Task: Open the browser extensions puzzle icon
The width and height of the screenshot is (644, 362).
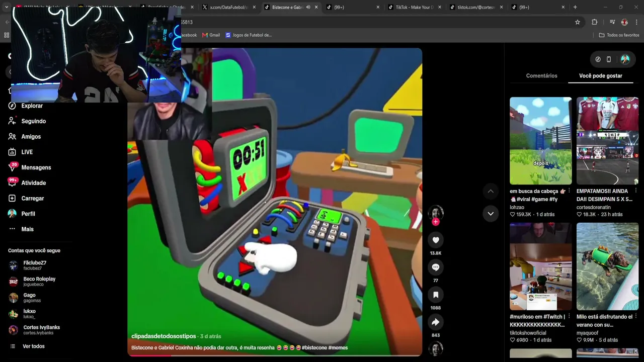Action: (x=595, y=22)
